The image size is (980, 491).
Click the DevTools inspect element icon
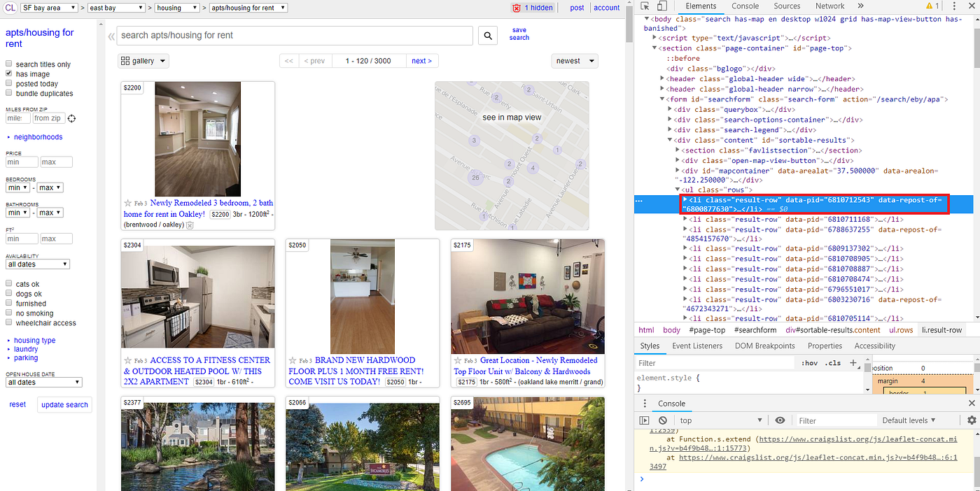[x=643, y=6]
